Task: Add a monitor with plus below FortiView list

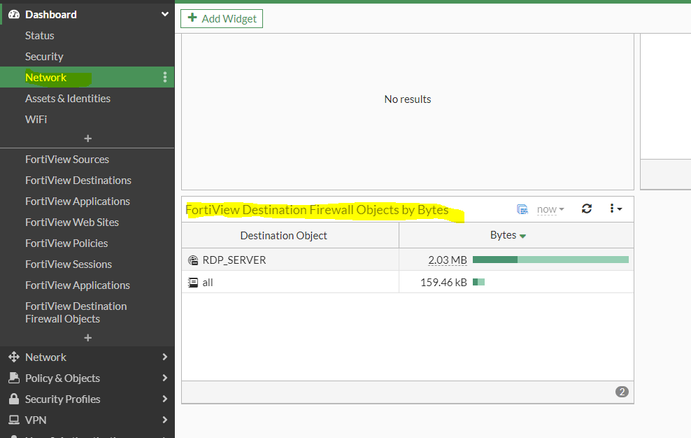Action: tap(88, 338)
